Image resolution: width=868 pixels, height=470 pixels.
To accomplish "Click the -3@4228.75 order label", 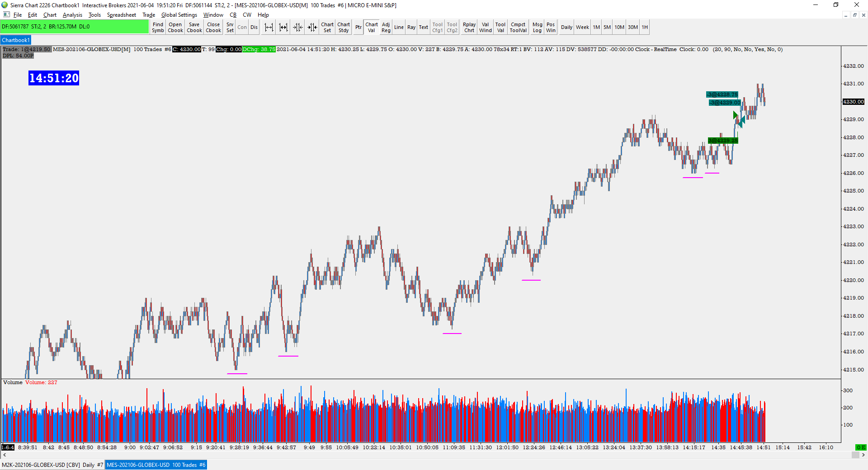I will tap(722, 94).
